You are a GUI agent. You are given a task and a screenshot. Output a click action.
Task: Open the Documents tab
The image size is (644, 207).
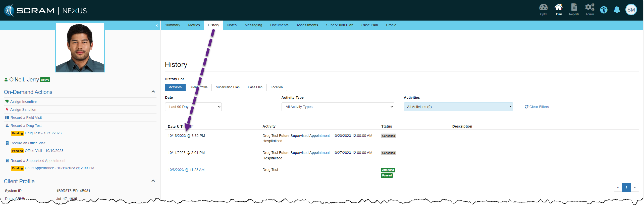click(x=279, y=25)
